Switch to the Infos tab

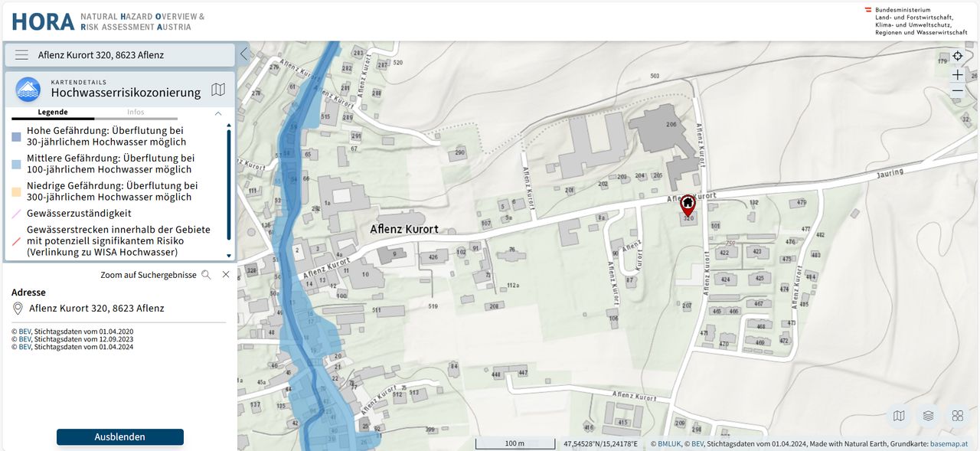136,113
